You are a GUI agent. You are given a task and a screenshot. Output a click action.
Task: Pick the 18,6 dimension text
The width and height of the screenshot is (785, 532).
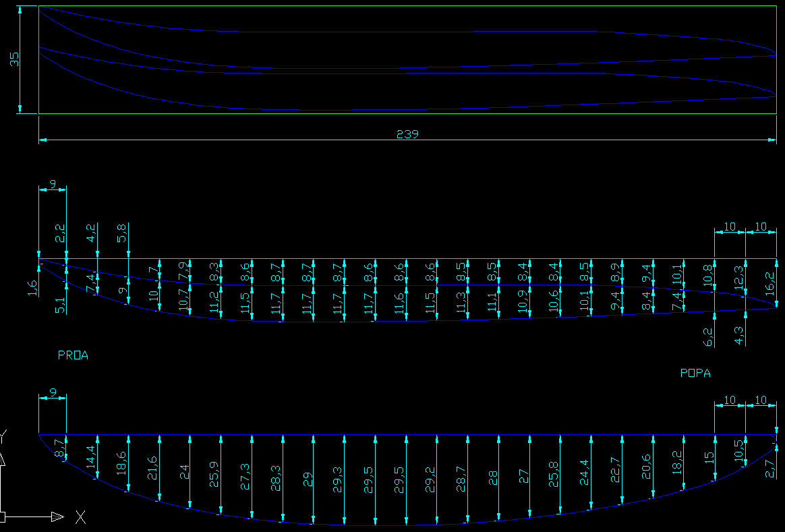(121, 465)
